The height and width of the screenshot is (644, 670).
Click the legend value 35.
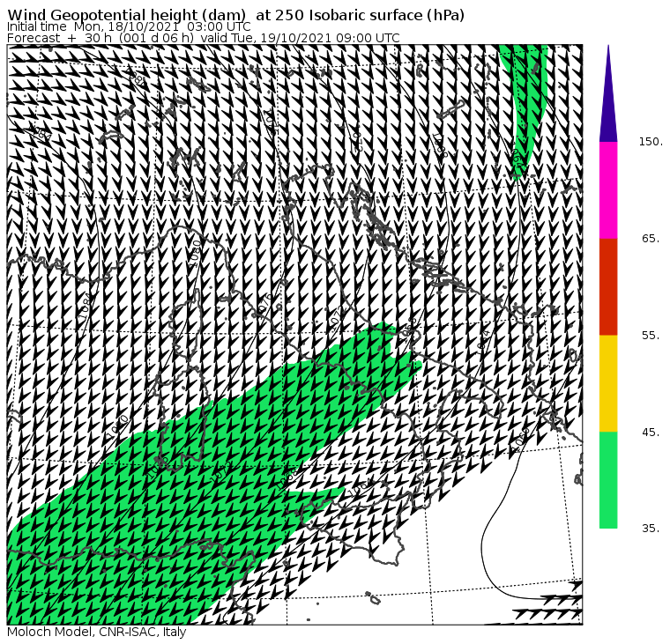click(651, 529)
